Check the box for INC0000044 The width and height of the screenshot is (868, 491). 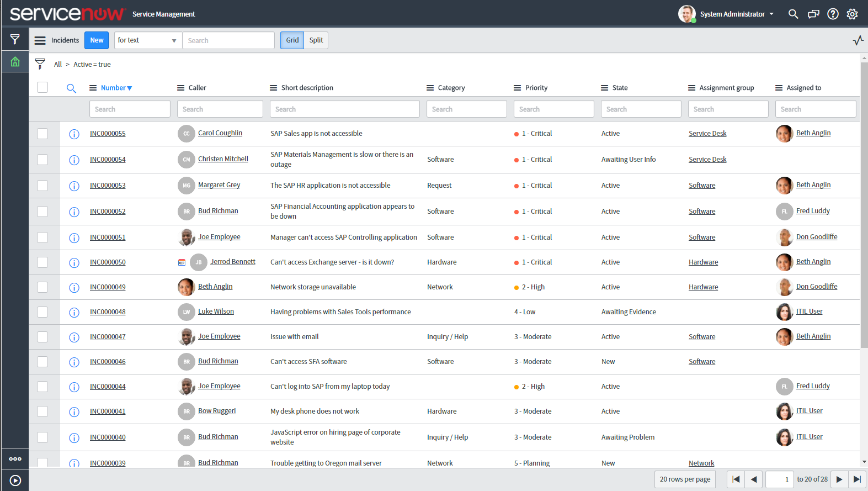coord(42,387)
